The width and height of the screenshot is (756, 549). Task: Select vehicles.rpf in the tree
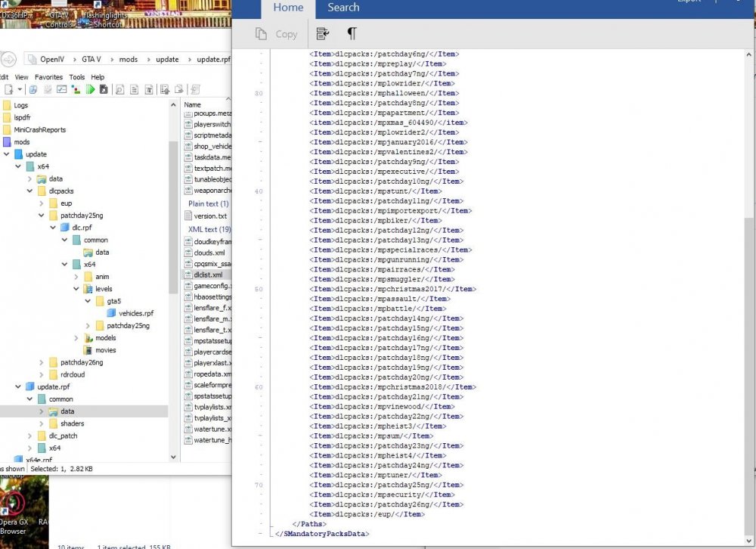tap(136, 313)
